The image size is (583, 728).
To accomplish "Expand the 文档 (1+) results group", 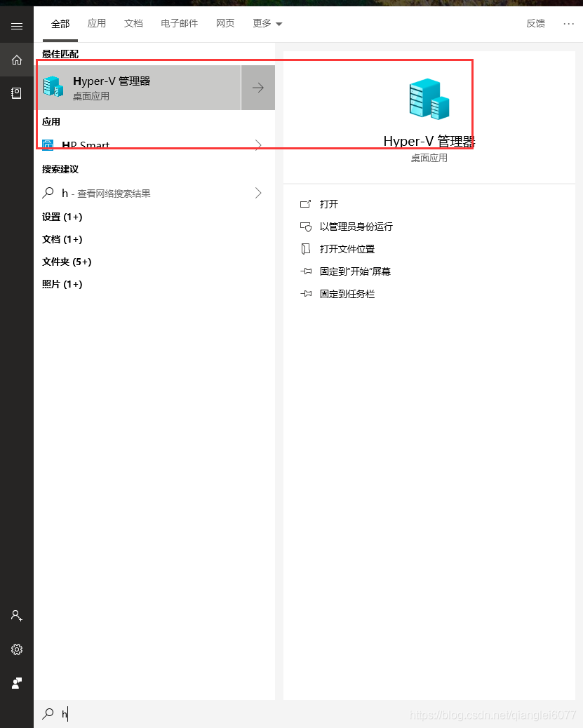I will [x=62, y=239].
